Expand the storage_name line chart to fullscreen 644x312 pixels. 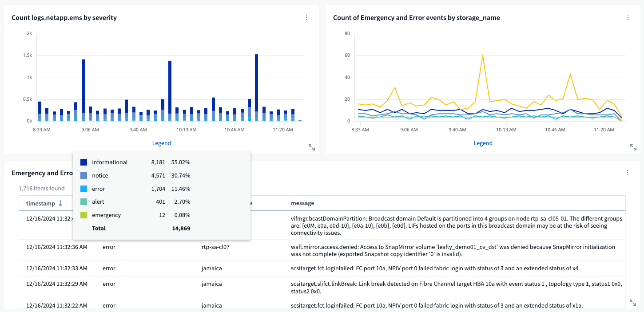(633, 147)
